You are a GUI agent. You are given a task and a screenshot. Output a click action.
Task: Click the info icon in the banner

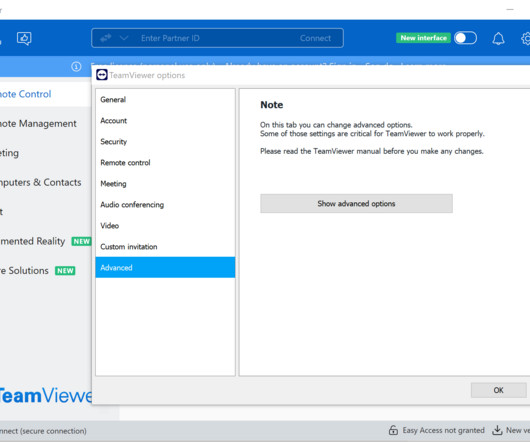(76, 67)
